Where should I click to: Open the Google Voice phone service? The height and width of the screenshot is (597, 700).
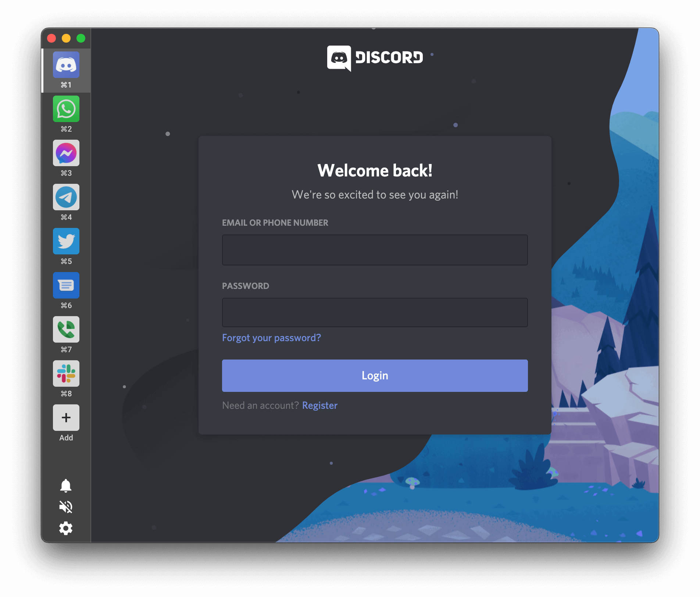[x=66, y=330]
